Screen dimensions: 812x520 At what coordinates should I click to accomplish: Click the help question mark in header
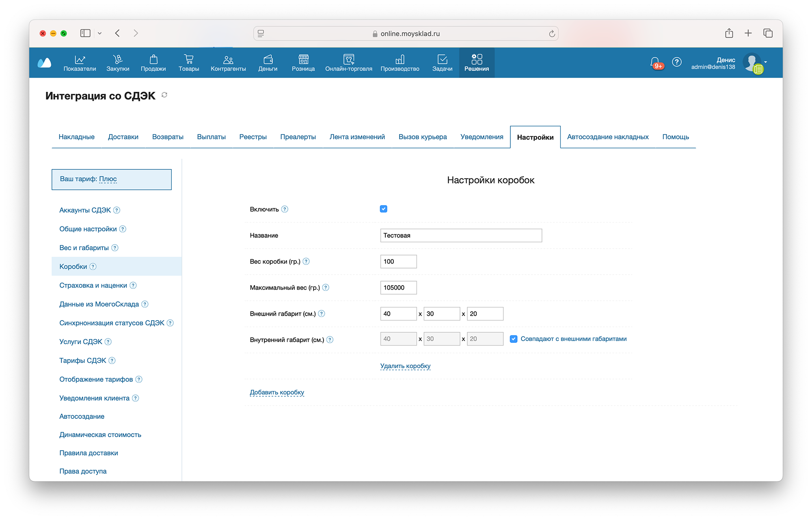676,62
